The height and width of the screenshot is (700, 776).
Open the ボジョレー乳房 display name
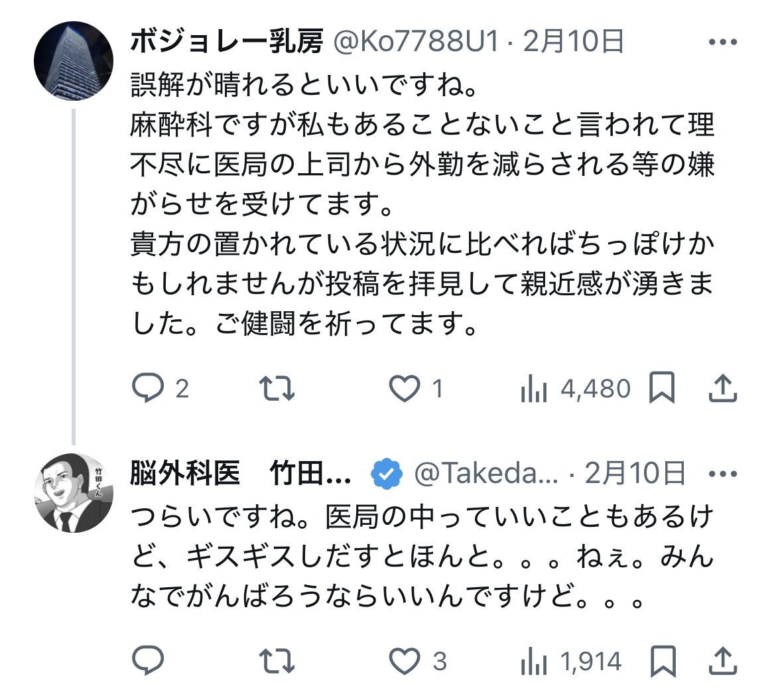[x=226, y=42]
